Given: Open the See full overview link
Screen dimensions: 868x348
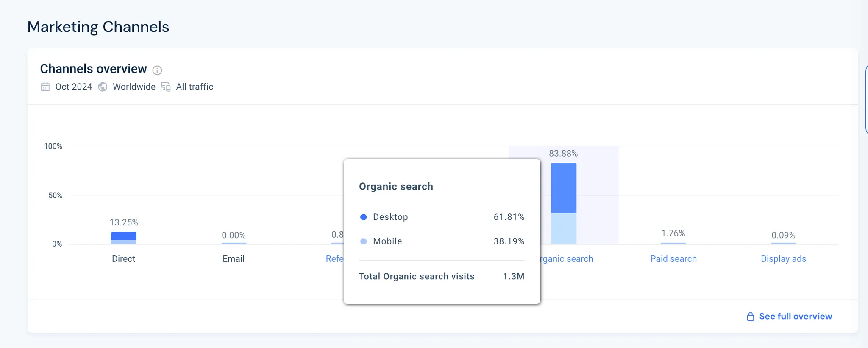Looking at the screenshot, I should tap(795, 317).
